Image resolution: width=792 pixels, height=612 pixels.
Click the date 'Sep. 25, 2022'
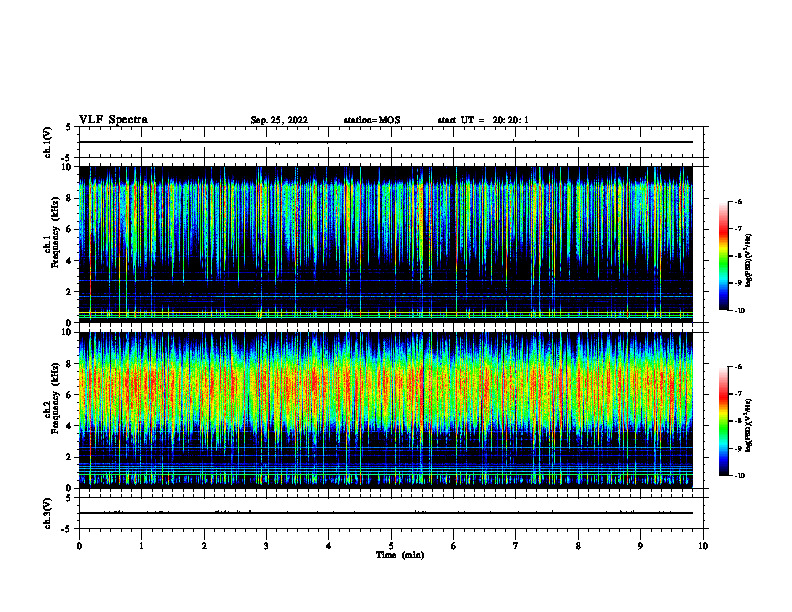pyautogui.click(x=279, y=120)
